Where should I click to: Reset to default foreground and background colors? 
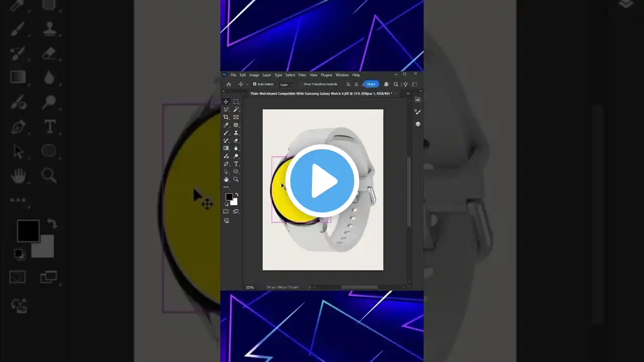(226, 204)
